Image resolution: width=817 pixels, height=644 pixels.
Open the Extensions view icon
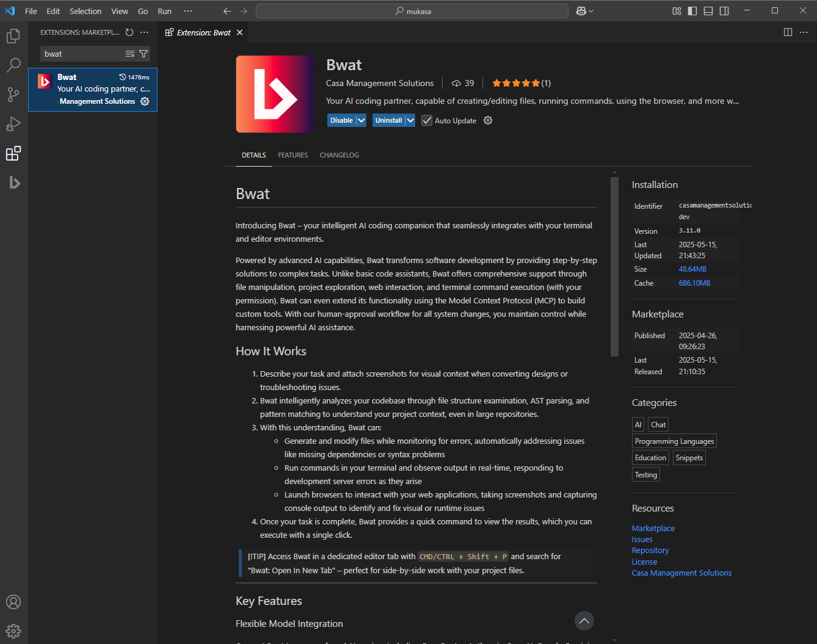(x=13, y=153)
